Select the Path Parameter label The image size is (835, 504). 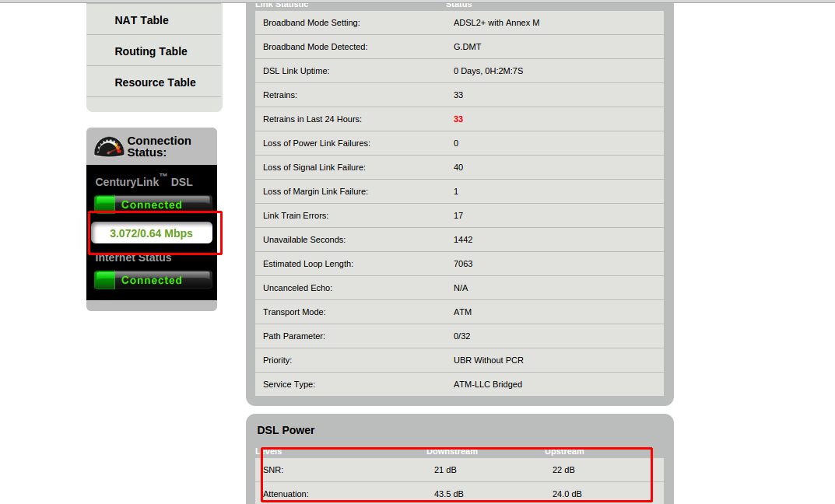293,336
